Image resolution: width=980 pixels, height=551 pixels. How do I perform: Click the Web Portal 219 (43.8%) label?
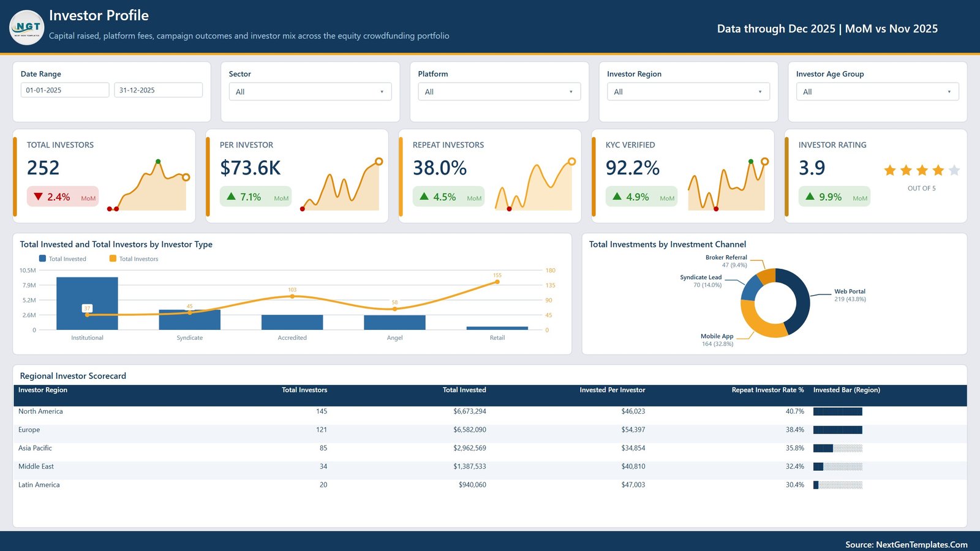coord(850,295)
